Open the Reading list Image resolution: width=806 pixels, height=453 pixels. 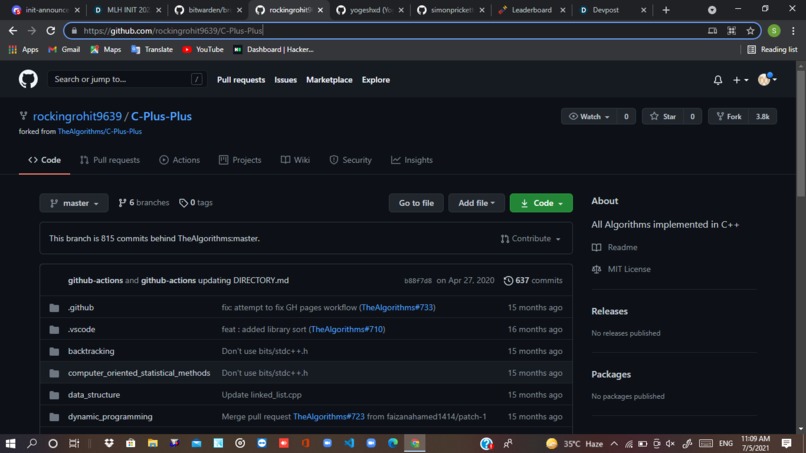point(772,49)
